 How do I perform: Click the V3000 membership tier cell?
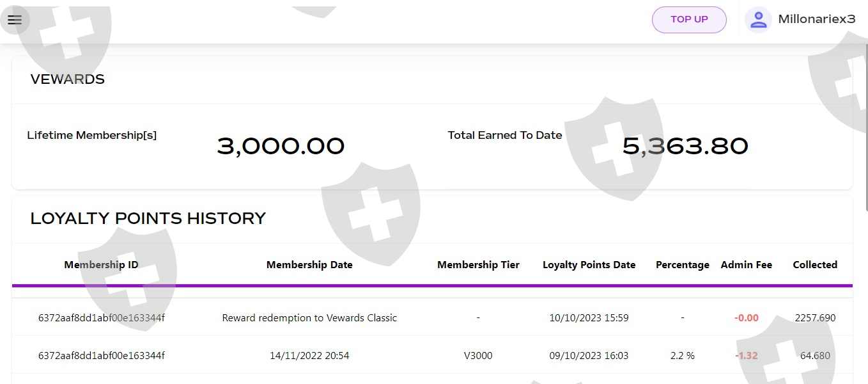click(x=478, y=356)
